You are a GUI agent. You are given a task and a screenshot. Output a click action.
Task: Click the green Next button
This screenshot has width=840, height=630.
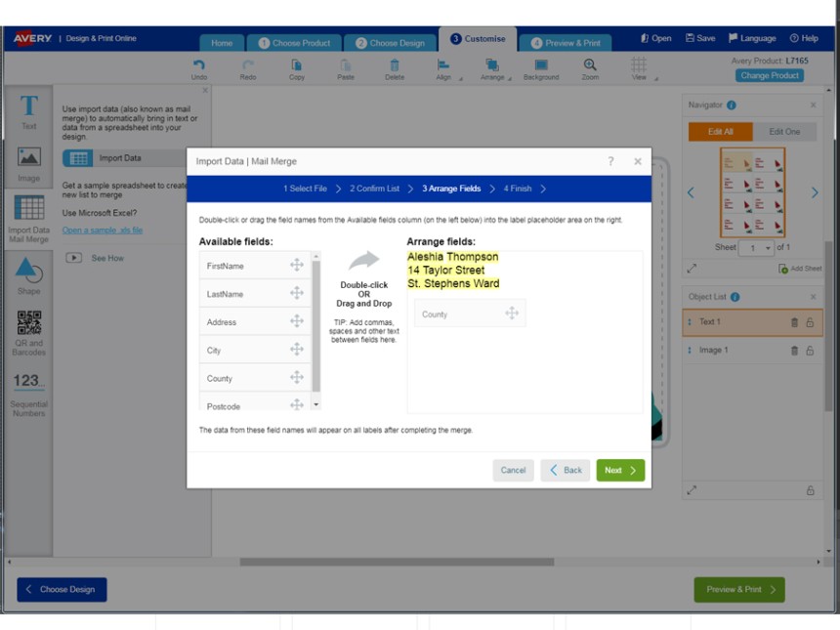pos(620,471)
